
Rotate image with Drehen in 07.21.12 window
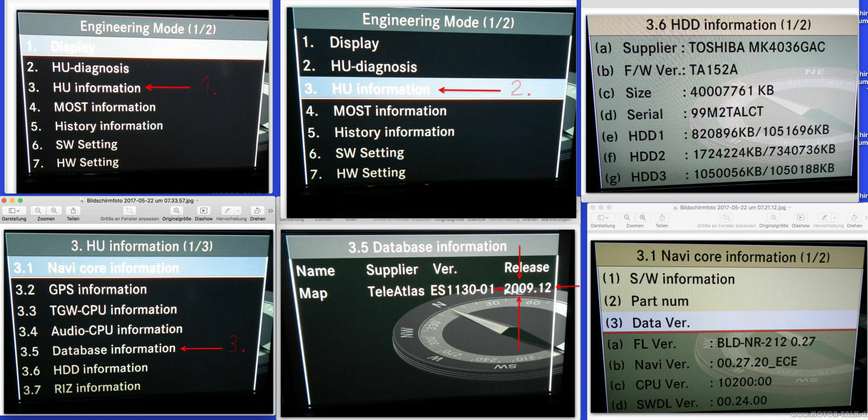[x=854, y=217]
